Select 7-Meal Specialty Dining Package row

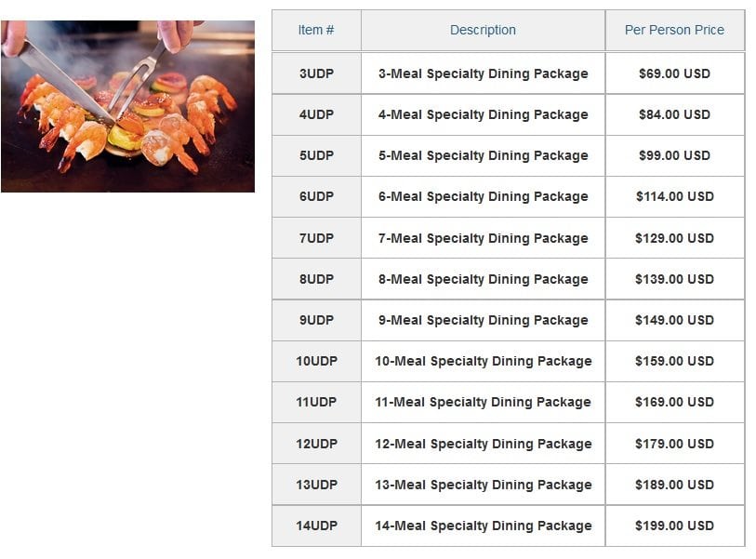pos(508,238)
